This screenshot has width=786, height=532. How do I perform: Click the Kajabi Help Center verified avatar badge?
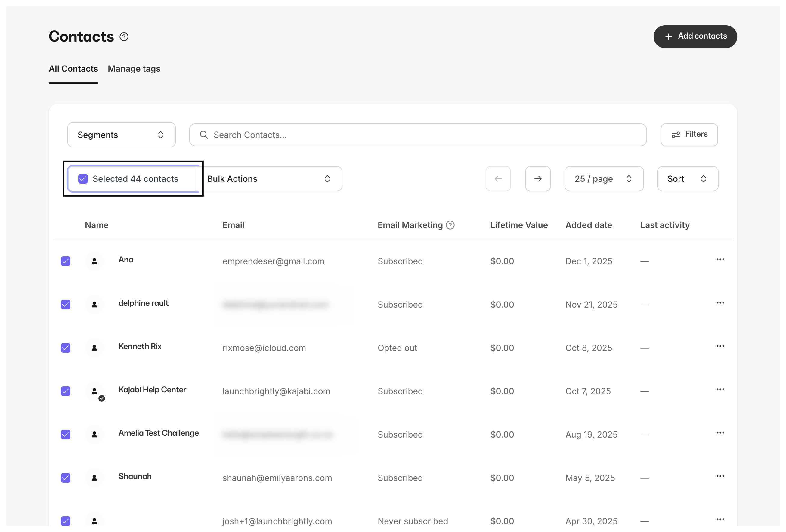(101, 398)
